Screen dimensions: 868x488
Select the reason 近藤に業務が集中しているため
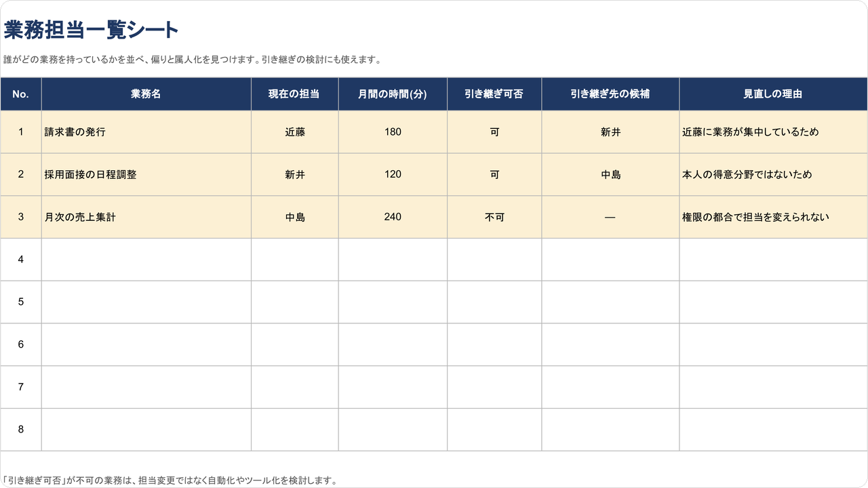pos(773,132)
